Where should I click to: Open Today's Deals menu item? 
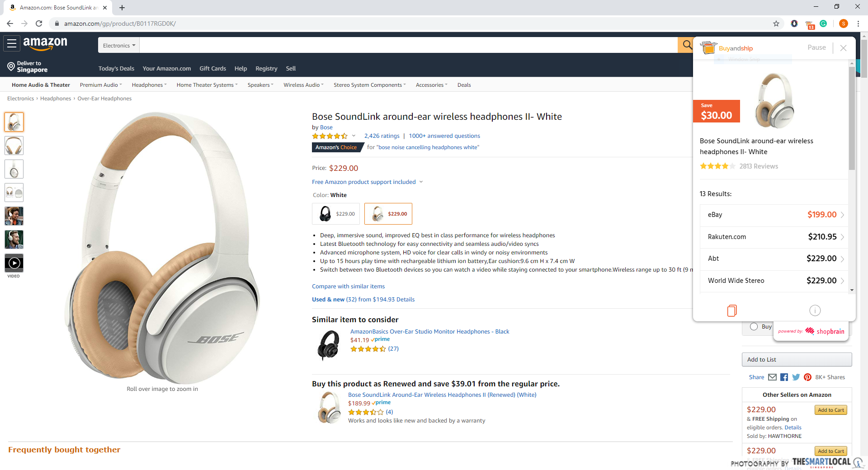point(116,69)
